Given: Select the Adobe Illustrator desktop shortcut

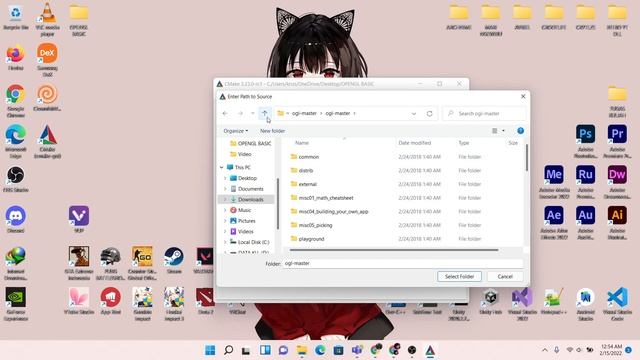Looking at the screenshot, I should click(617, 223).
